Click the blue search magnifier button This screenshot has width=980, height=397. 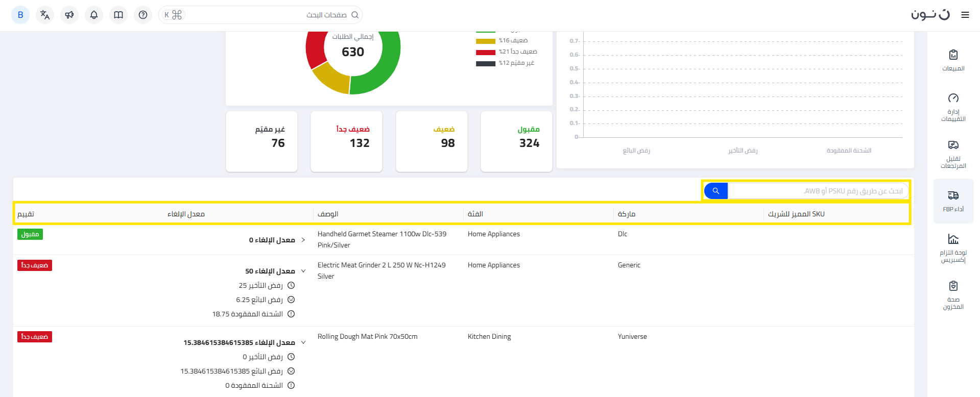[x=715, y=191]
